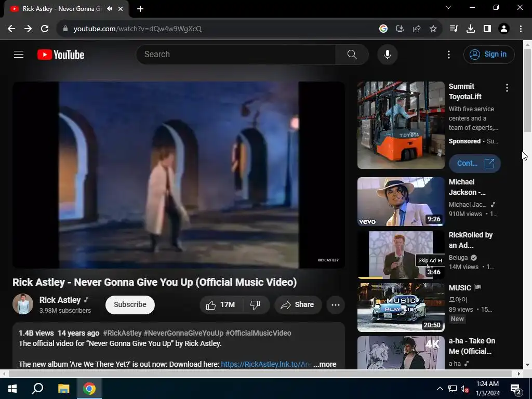Share this page icon in address bar

[x=417, y=29]
